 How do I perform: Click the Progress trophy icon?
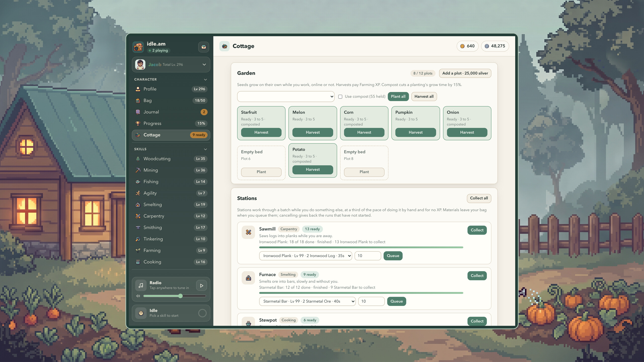[x=138, y=123]
